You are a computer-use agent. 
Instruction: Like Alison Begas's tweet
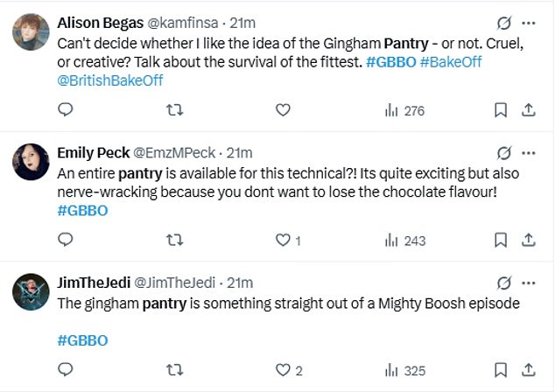point(283,110)
